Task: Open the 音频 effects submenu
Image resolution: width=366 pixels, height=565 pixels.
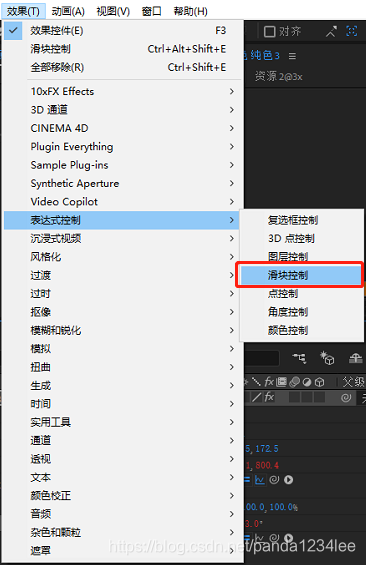Action: pos(122,514)
